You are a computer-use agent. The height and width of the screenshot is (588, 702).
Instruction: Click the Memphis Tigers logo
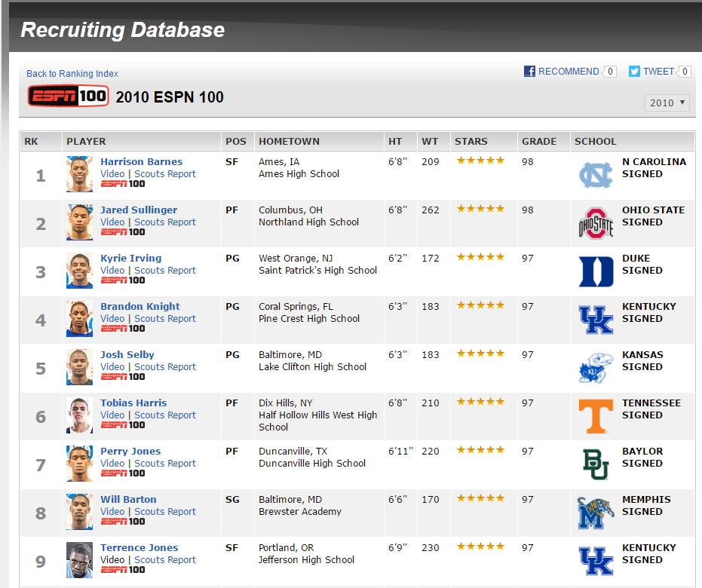596,513
